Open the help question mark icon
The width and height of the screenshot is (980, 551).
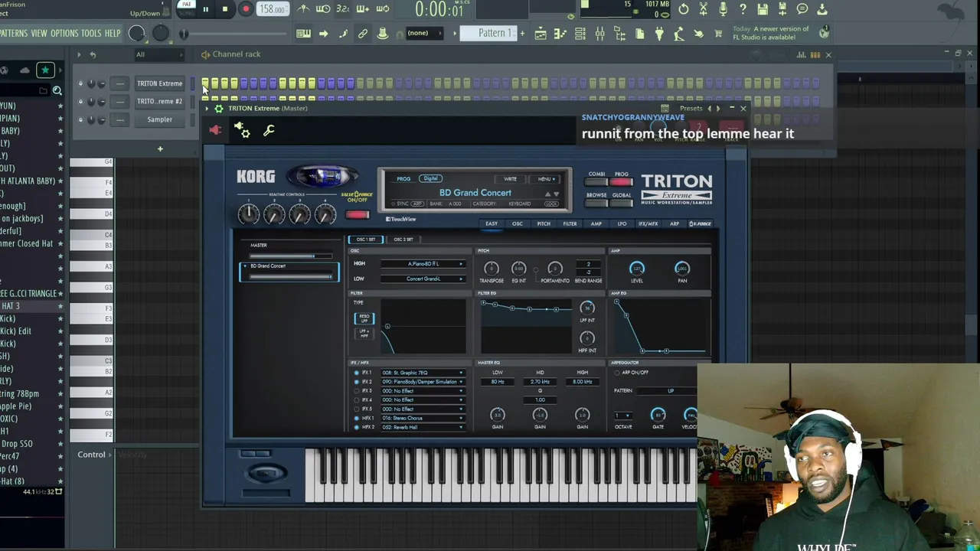(x=743, y=9)
